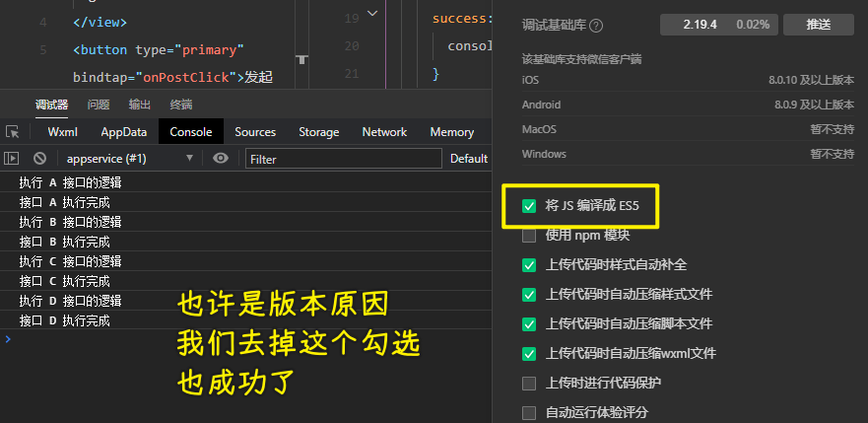868x423 pixels.
Task: Uncheck 上传代码时自动压缩样式文件
Action: (x=529, y=295)
